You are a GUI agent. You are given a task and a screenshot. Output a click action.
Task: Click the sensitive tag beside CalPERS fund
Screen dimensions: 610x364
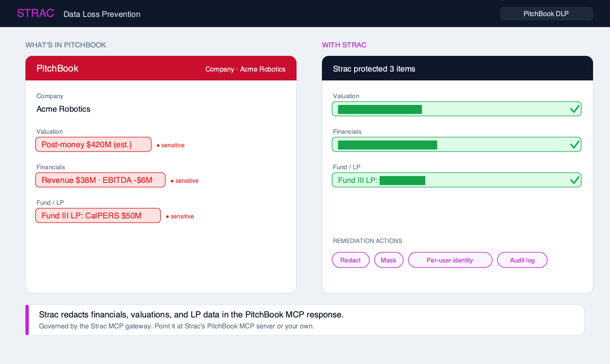(180, 216)
